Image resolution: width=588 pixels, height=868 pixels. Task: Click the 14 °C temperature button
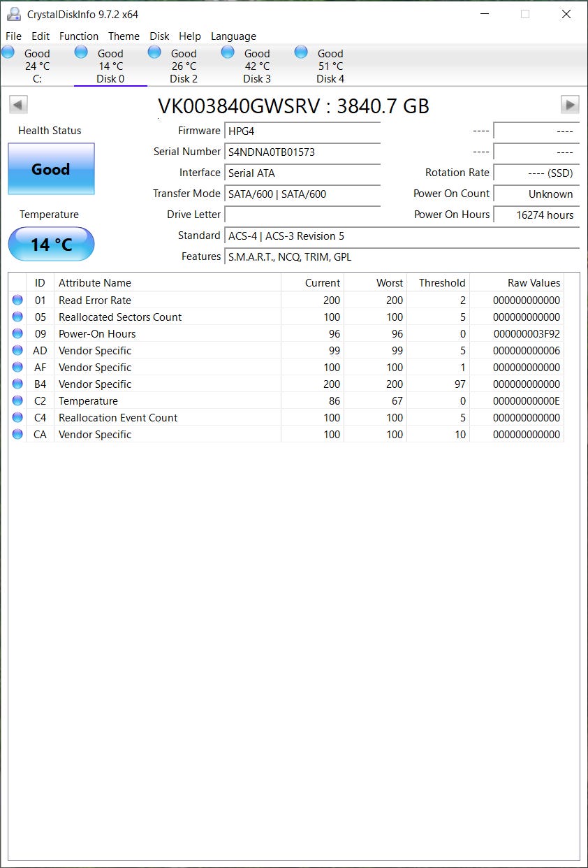[x=51, y=244]
